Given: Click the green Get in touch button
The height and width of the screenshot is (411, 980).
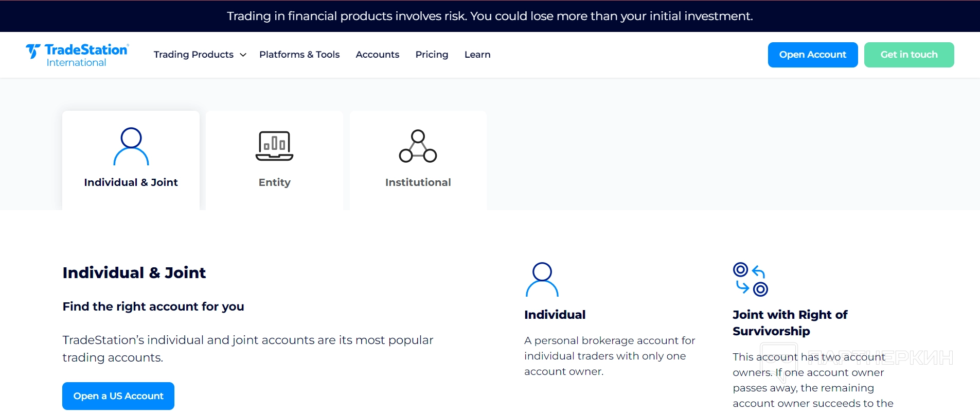Looking at the screenshot, I should click(x=909, y=55).
